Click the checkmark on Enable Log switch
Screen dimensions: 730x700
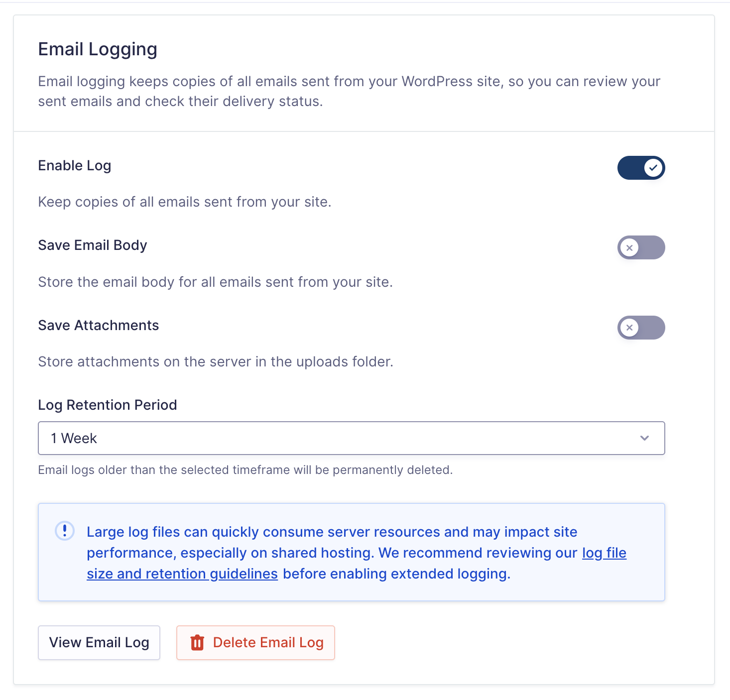[653, 168]
